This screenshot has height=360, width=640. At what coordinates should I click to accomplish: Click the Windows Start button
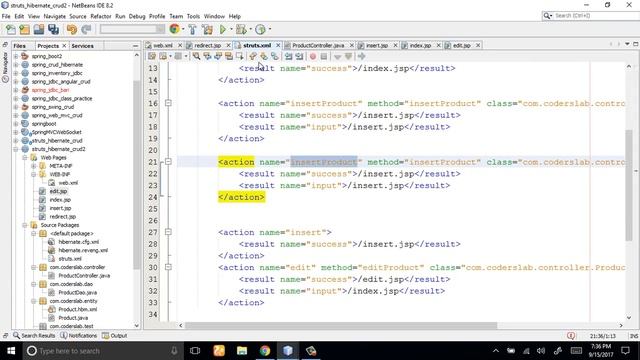tap(11, 351)
